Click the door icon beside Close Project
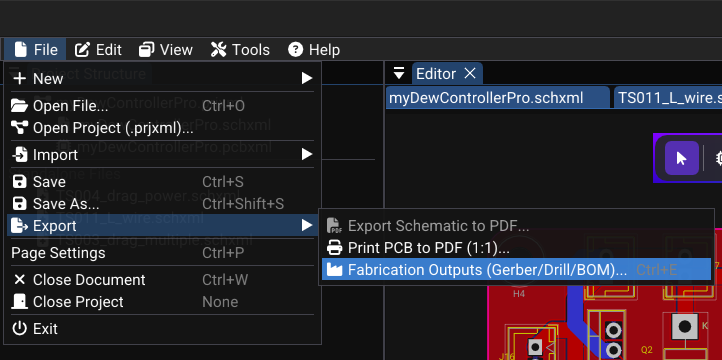 [x=19, y=302]
